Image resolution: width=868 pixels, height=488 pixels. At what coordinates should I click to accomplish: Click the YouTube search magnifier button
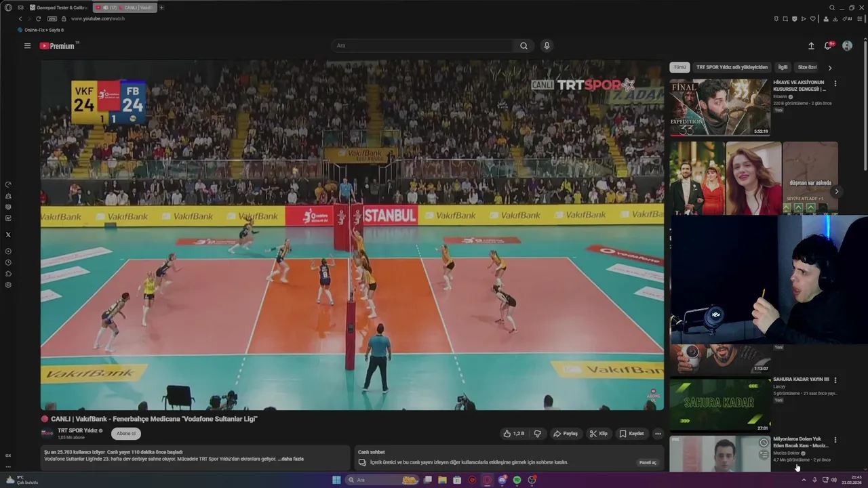click(x=524, y=46)
